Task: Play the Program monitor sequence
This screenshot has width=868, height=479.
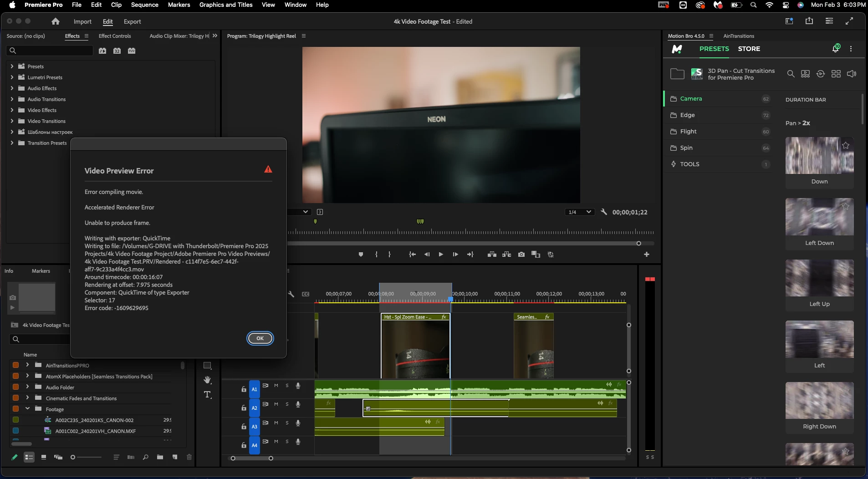Action: pyautogui.click(x=441, y=255)
